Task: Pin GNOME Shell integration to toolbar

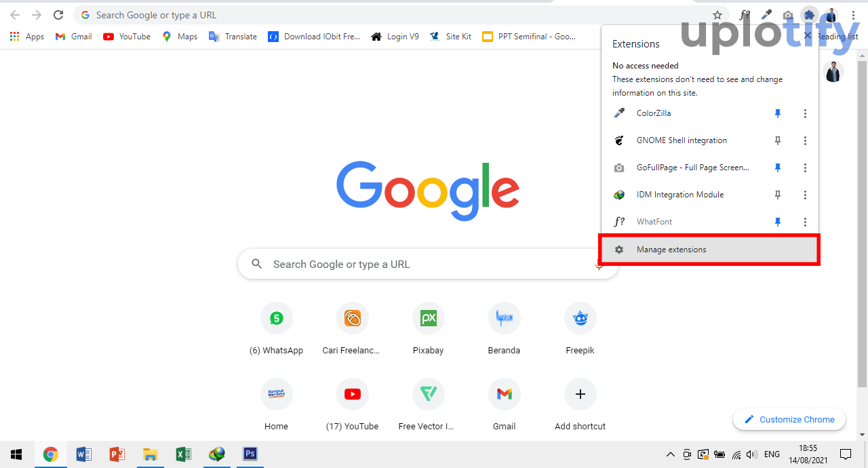Action: (778, 140)
